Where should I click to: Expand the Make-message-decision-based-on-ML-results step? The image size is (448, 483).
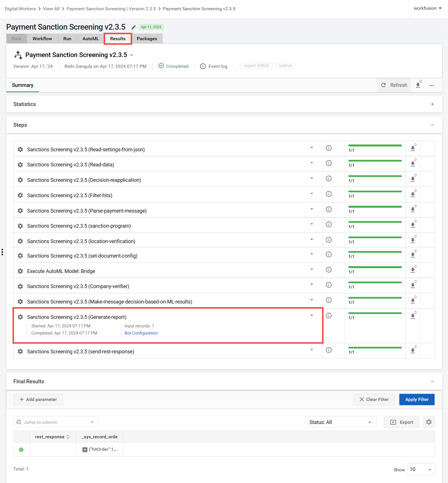click(312, 300)
